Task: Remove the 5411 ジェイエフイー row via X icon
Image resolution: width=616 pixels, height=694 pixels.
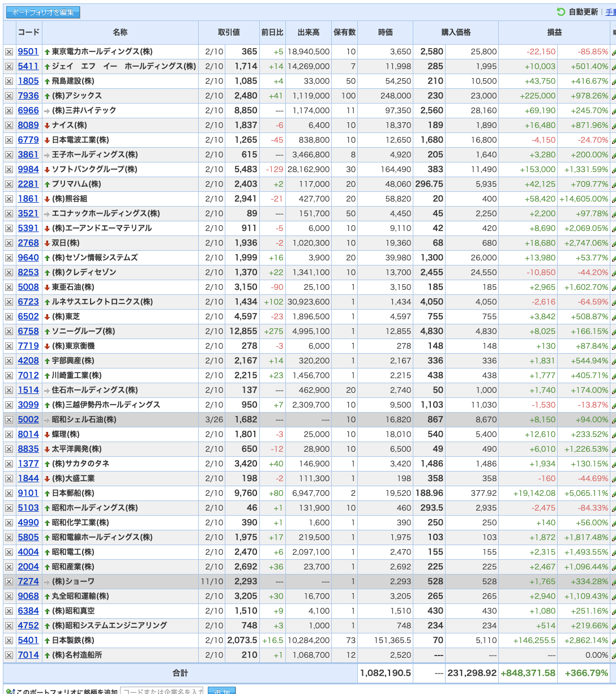Action: 9,66
